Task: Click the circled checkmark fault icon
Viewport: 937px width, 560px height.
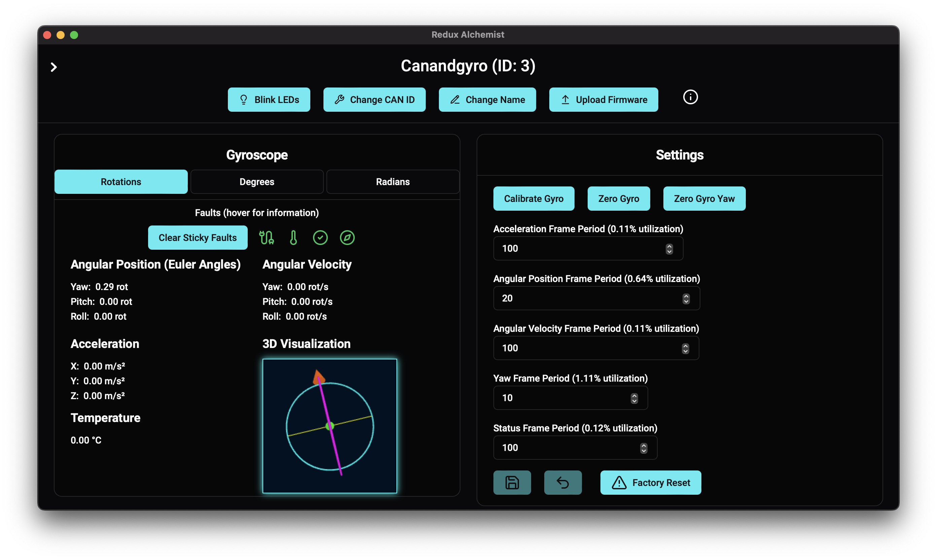Action: click(320, 238)
